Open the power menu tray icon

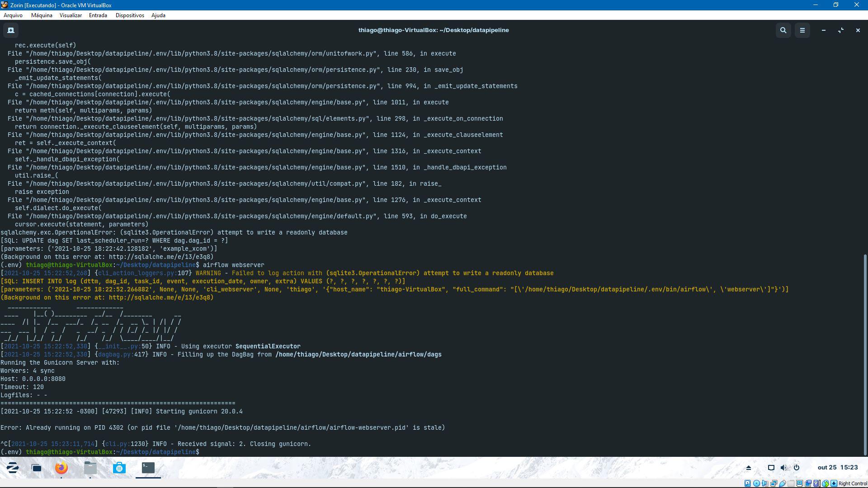[x=797, y=468]
